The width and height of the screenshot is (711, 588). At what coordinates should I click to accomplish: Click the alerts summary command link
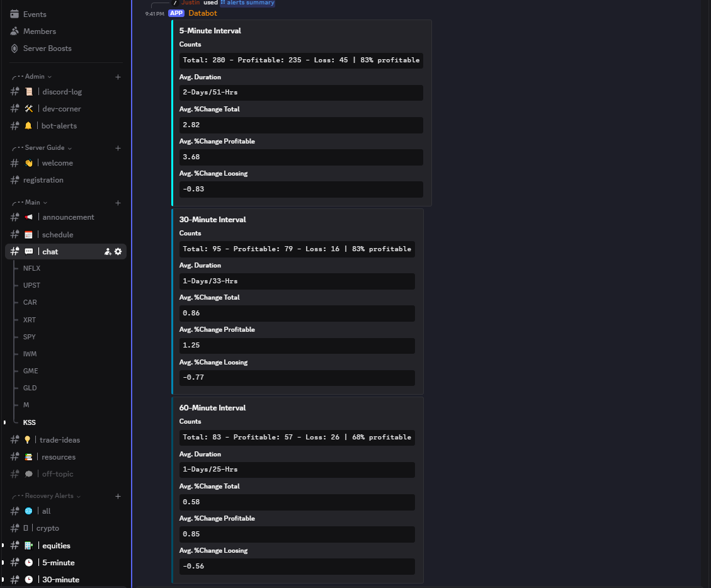point(249,3)
